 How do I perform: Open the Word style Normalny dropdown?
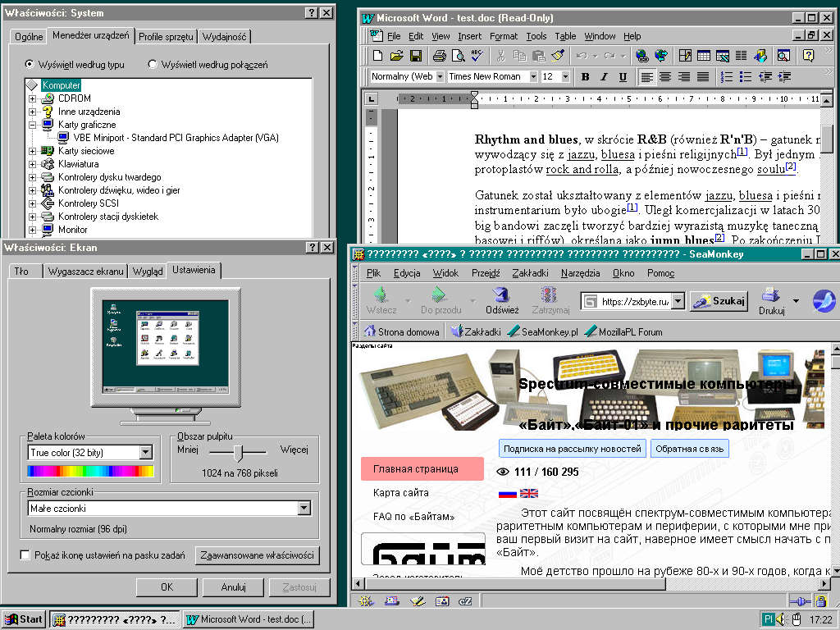440,76
